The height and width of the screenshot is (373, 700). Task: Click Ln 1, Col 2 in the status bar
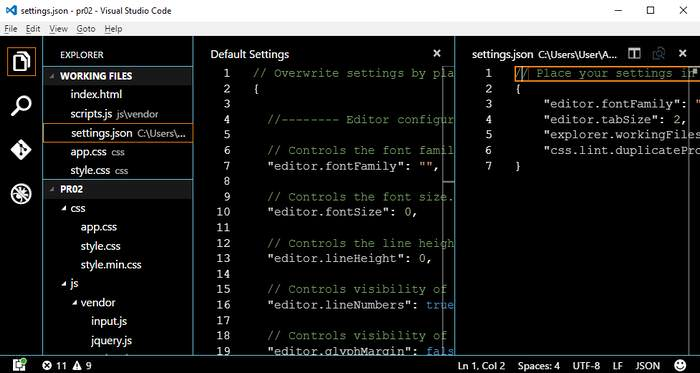pos(481,366)
